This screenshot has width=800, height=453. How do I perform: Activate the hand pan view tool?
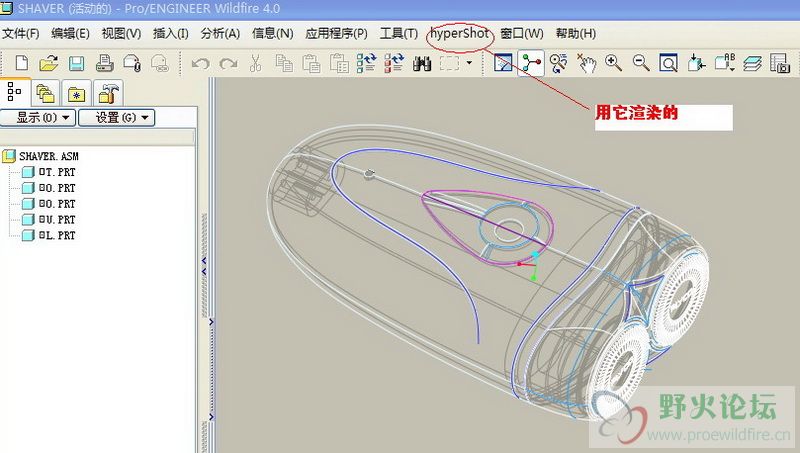(x=586, y=63)
